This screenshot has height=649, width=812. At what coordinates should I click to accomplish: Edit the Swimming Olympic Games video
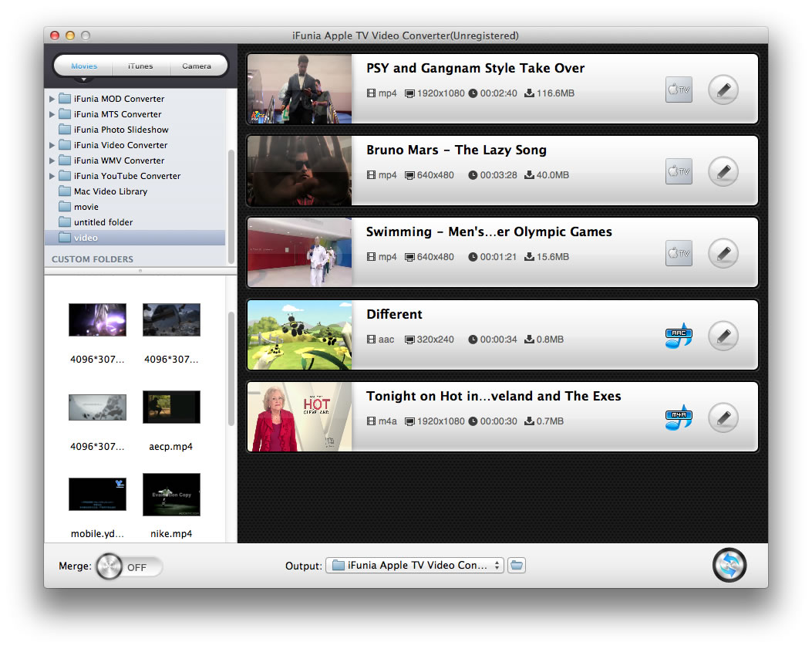tap(723, 253)
